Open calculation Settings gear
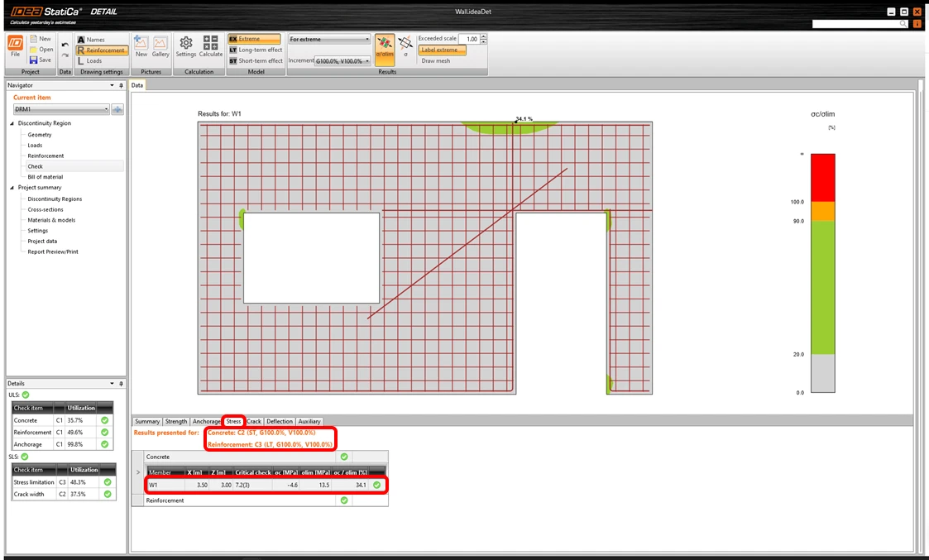The width and height of the screenshot is (929, 560). tap(186, 46)
